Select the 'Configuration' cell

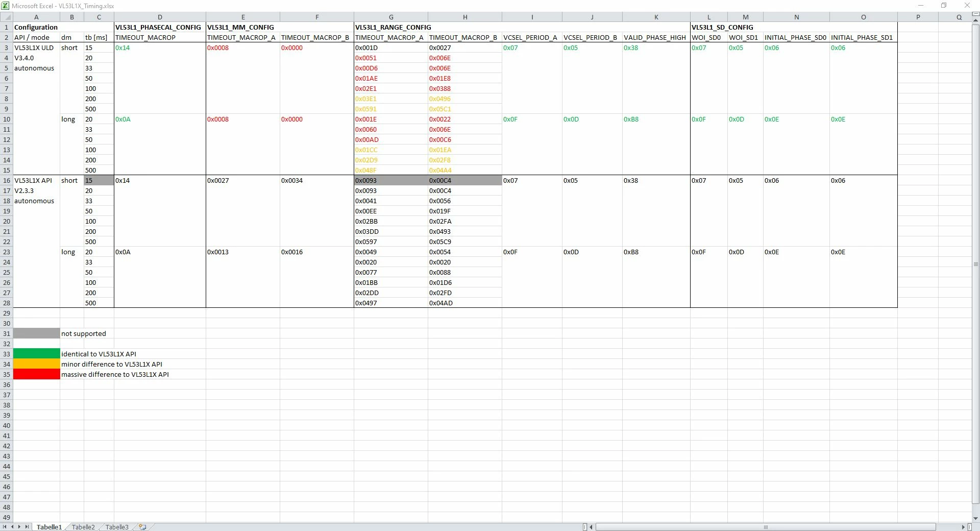point(36,27)
